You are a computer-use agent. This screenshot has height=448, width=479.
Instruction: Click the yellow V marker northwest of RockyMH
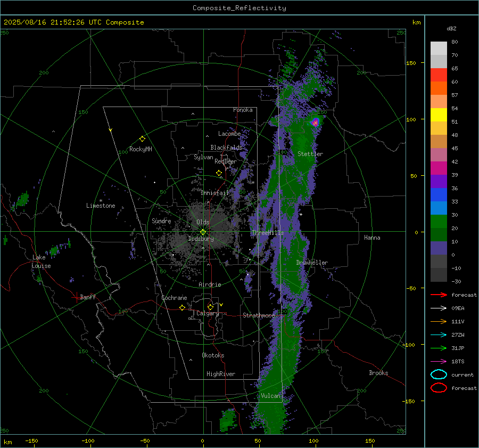click(x=111, y=130)
